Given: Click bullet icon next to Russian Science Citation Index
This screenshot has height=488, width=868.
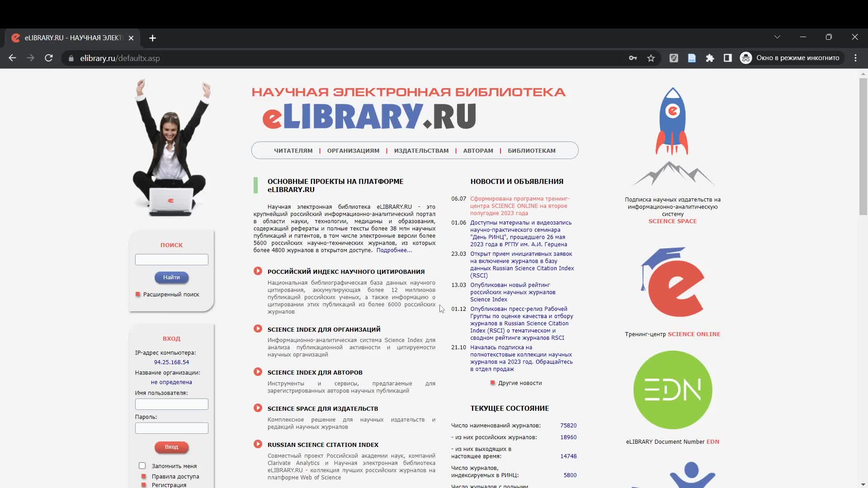Looking at the screenshot, I should click(x=258, y=444).
